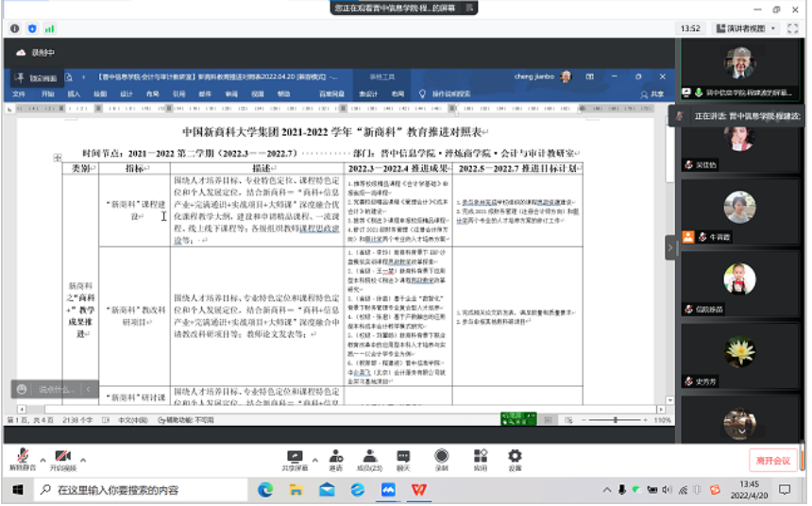Click the Windows taskbar search box
Screen dimensions: 812x506
[x=142, y=490]
